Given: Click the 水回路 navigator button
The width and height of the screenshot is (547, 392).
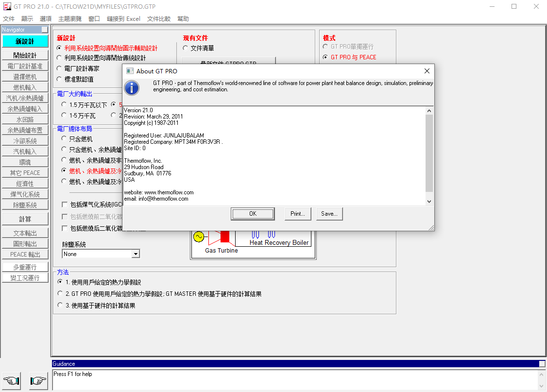Looking at the screenshot, I should click(x=25, y=119).
